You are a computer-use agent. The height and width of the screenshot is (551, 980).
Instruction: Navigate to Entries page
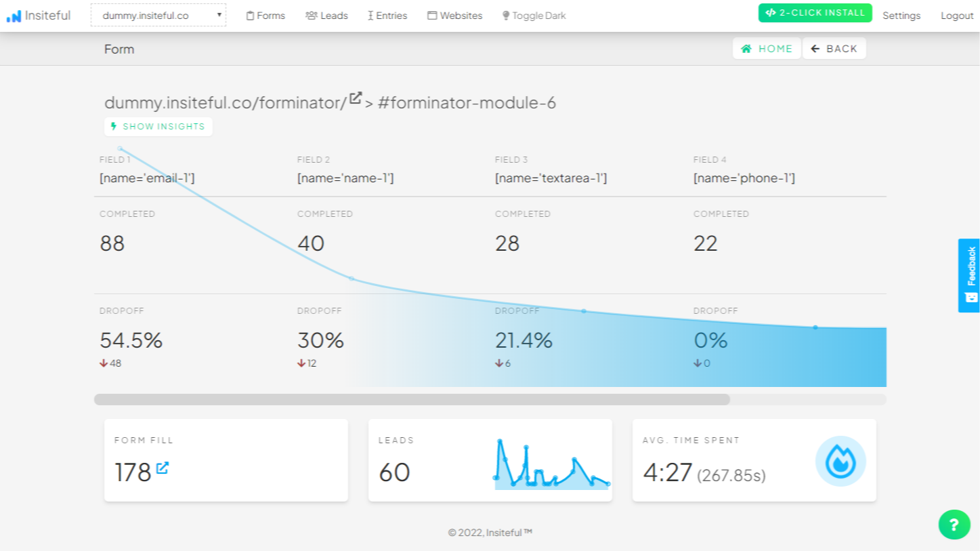(387, 16)
